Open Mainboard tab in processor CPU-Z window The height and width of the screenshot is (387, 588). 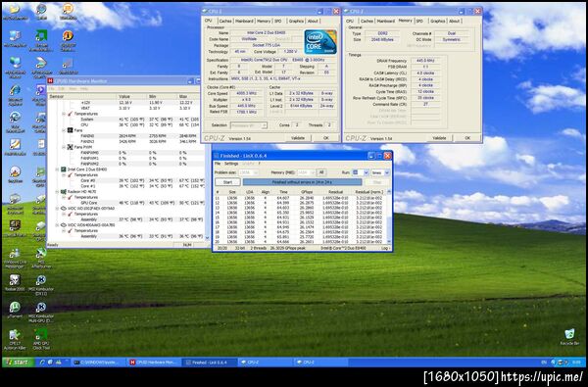tap(244, 21)
